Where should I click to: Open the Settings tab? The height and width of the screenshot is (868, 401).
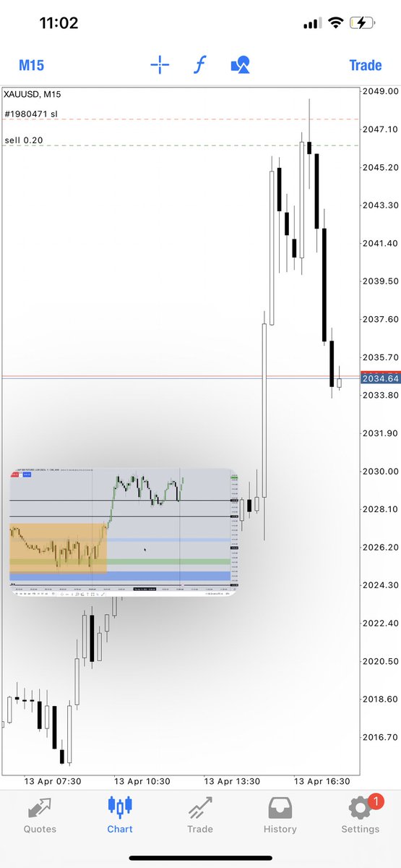tap(360, 815)
